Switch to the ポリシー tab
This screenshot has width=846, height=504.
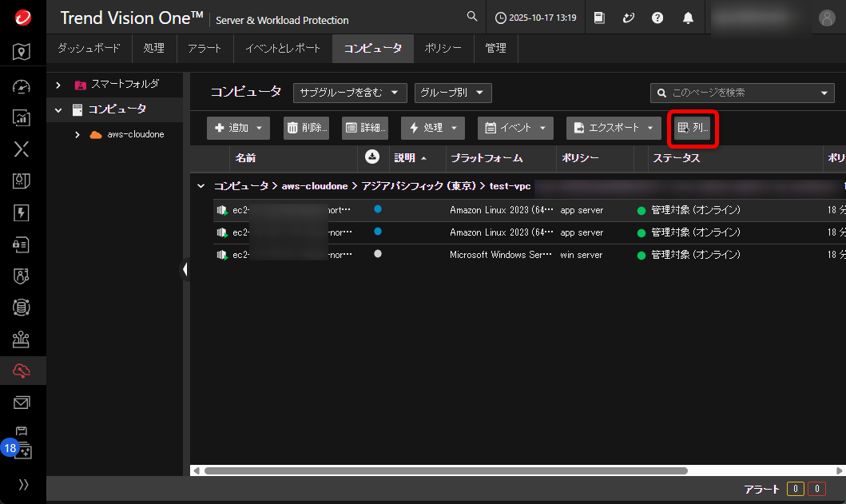443,49
